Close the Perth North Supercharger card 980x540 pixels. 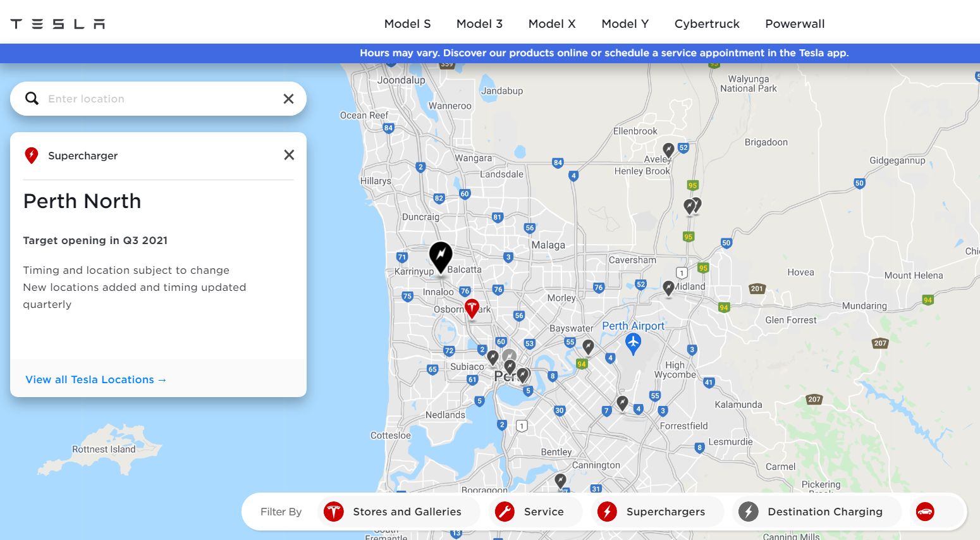tap(289, 155)
